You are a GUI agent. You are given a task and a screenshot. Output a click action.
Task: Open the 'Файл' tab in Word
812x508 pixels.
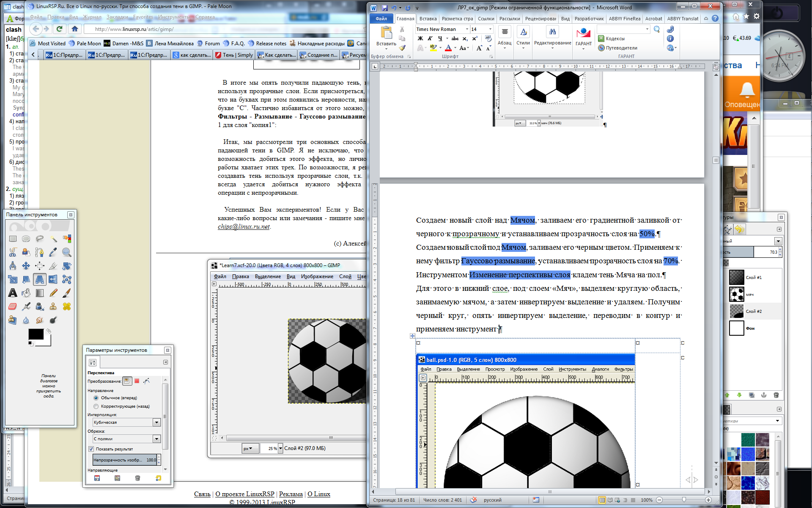(381, 19)
